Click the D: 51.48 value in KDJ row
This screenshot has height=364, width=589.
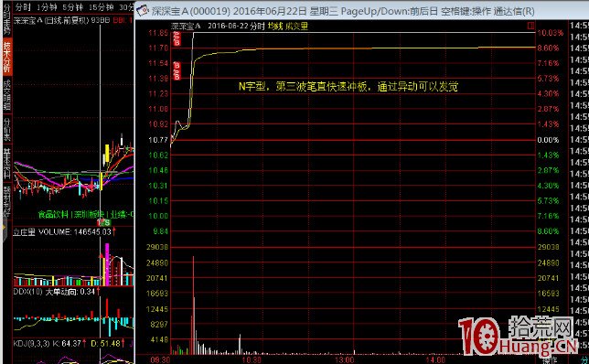[105, 343]
